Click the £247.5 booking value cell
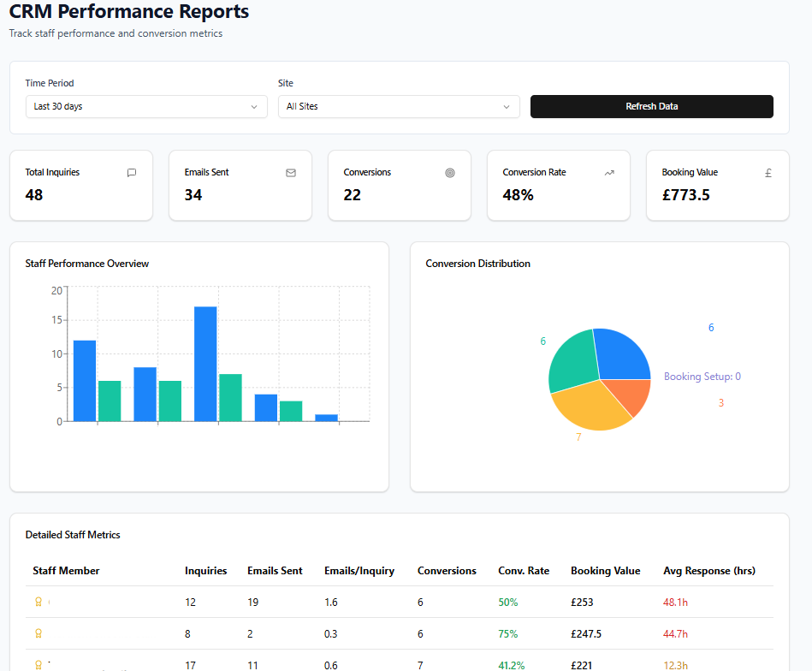This screenshot has width=812, height=671. pos(586,633)
